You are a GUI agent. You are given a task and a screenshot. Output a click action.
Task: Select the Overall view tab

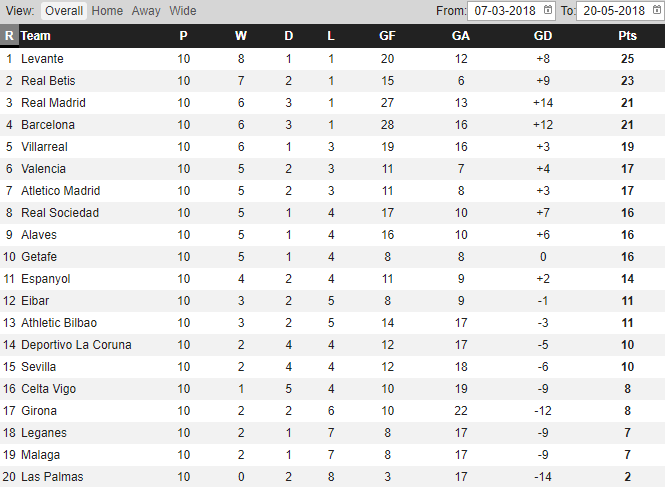tap(64, 11)
